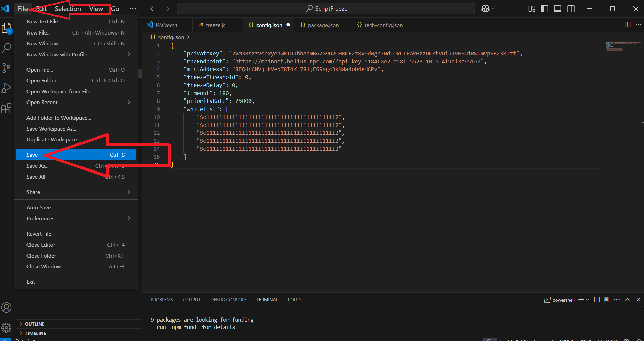Open the Extensions view icon
This screenshot has height=341, width=644.
click(7, 108)
